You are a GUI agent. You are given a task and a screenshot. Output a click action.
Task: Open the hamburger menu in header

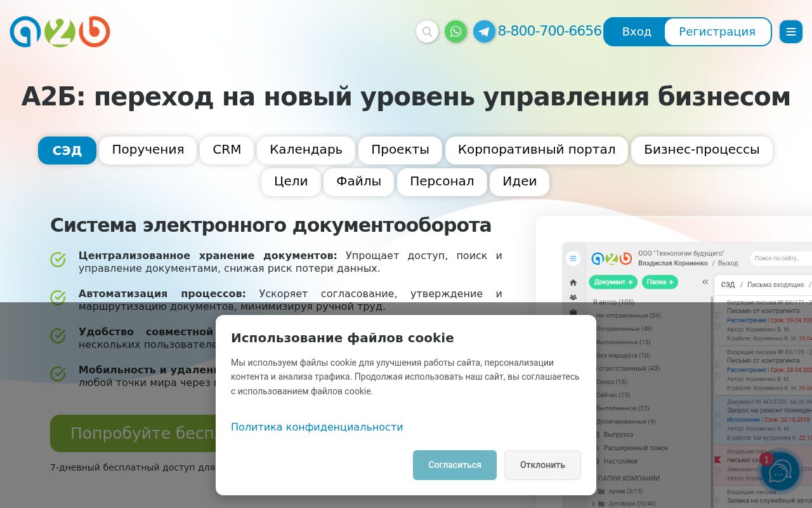coord(790,32)
